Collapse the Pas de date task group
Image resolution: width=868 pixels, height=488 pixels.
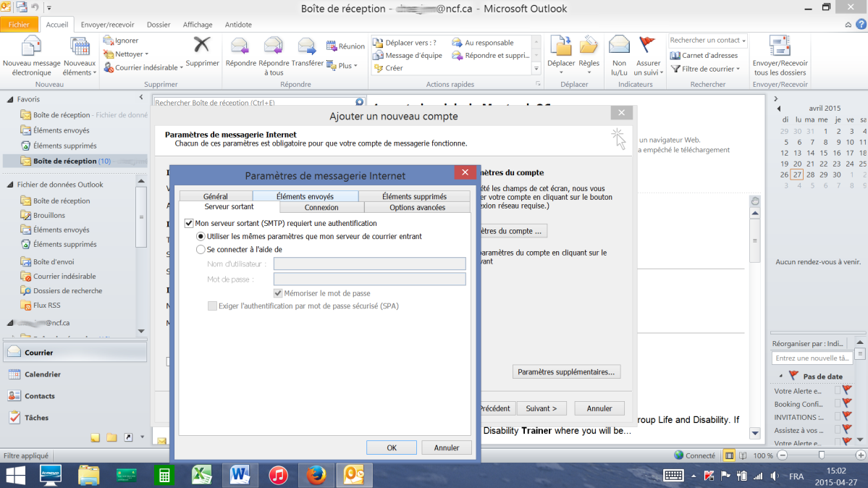(x=781, y=376)
